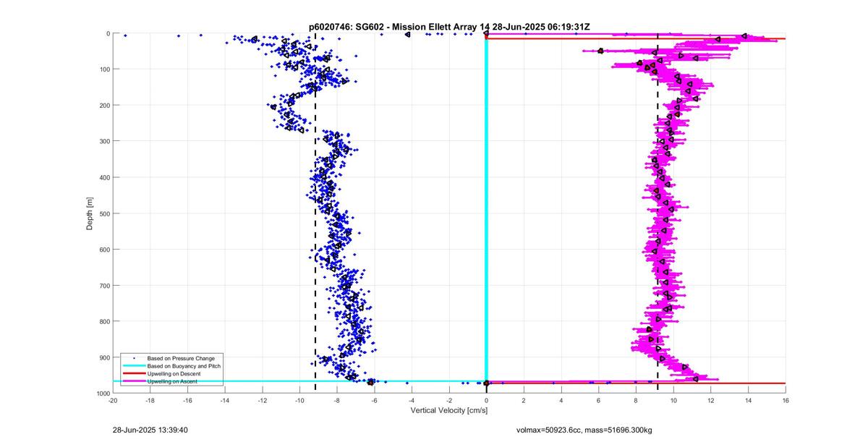Click x-axis tick label '-16'
868x442 pixels.
pyautogui.click(x=187, y=400)
